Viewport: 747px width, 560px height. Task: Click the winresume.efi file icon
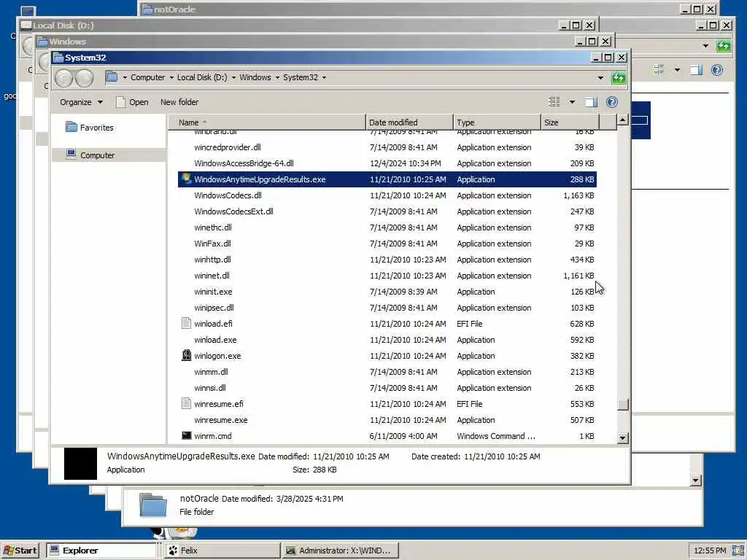point(186,403)
